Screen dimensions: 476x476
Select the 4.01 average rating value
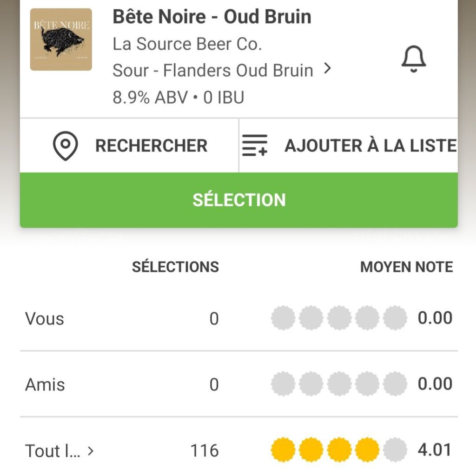tap(435, 450)
